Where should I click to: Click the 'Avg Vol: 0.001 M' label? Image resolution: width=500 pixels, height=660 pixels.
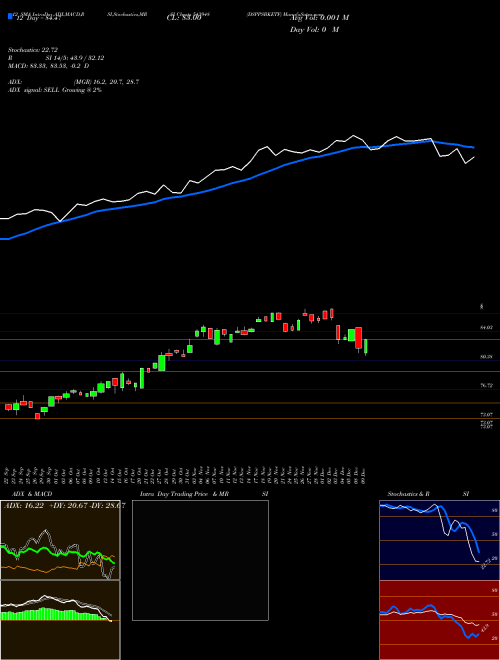pyautogui.click(x=319, y=18)
